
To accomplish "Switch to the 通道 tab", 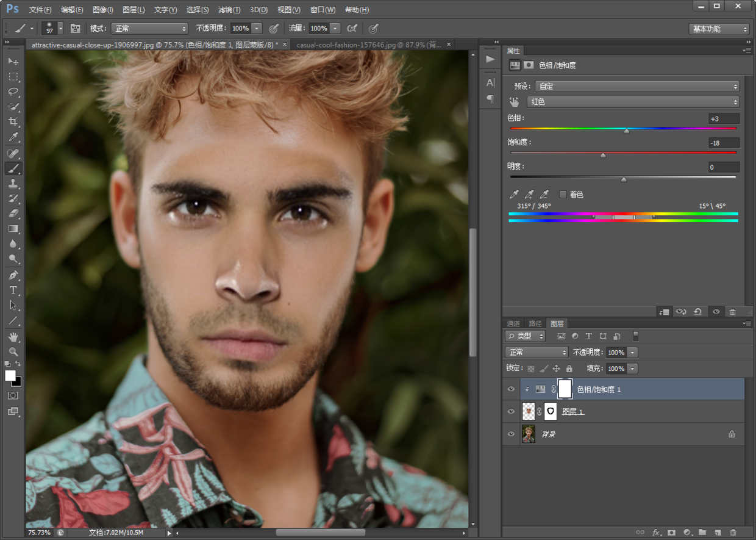I will coord(513,323).
